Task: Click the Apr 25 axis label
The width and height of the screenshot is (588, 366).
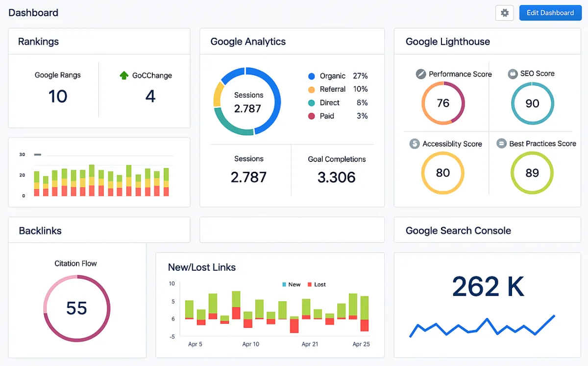Action: tap(361, 344)
